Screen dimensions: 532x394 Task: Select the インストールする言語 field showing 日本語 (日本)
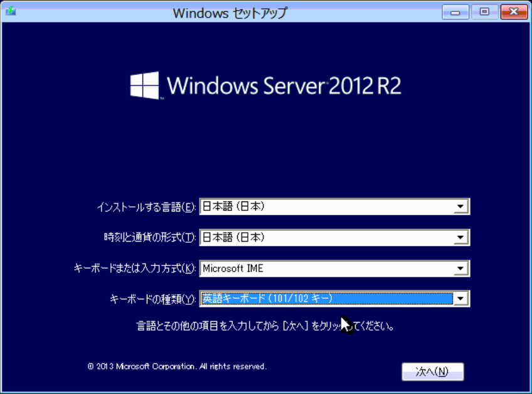334,206
